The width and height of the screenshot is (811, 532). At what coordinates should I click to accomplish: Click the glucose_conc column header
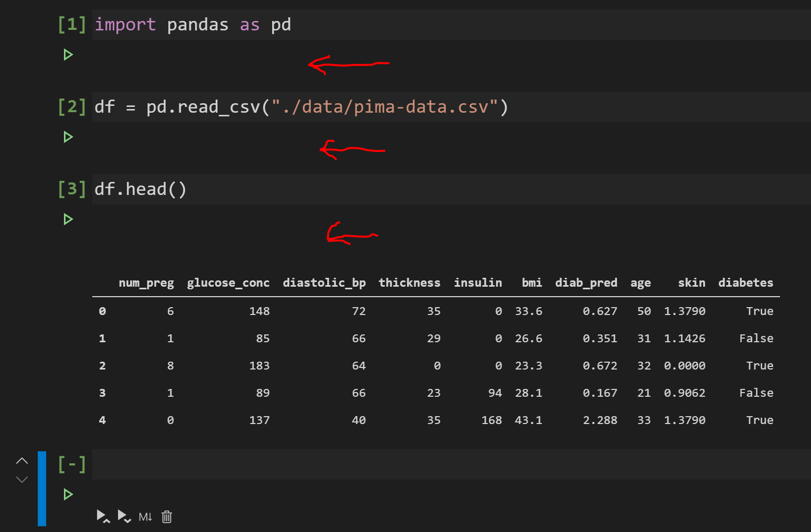[228, 283]
